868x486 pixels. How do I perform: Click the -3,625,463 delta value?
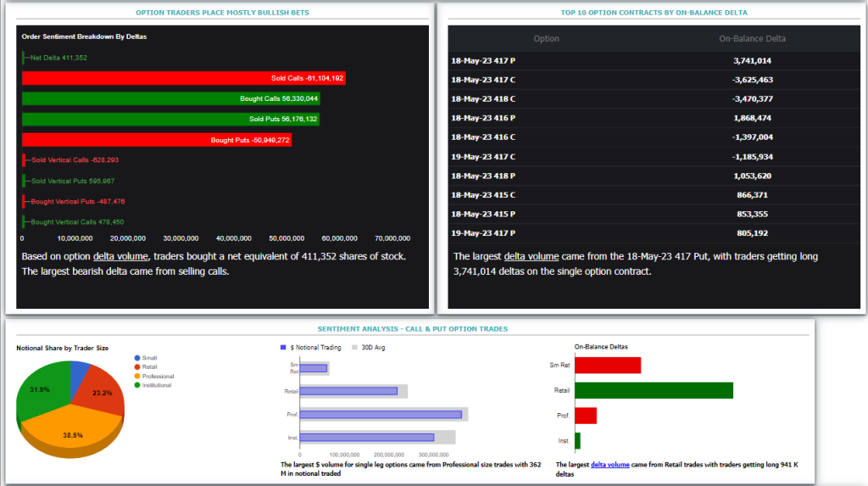coord(752,80)
